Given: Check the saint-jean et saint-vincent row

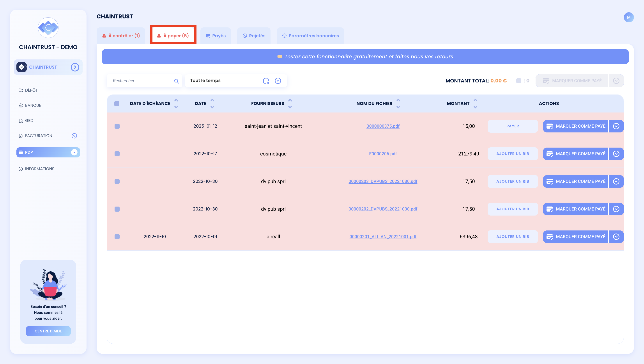Looking at the screenshot, I should pos(117,126).
